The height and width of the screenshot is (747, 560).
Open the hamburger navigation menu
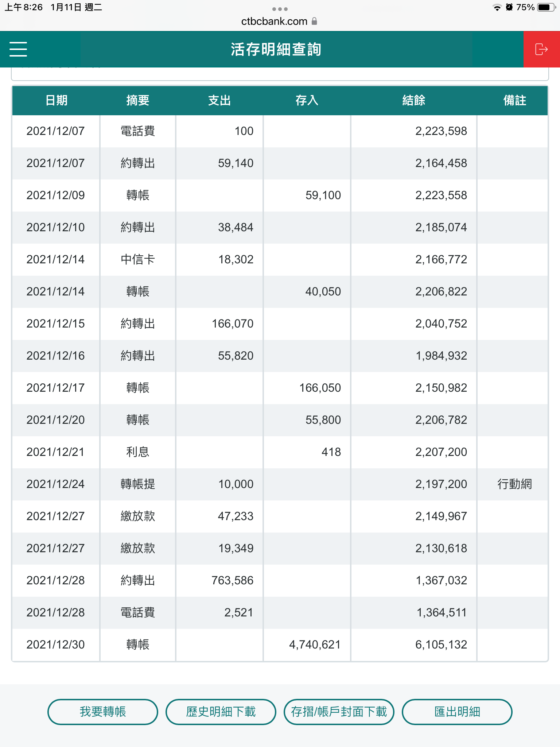pos(18,49)
